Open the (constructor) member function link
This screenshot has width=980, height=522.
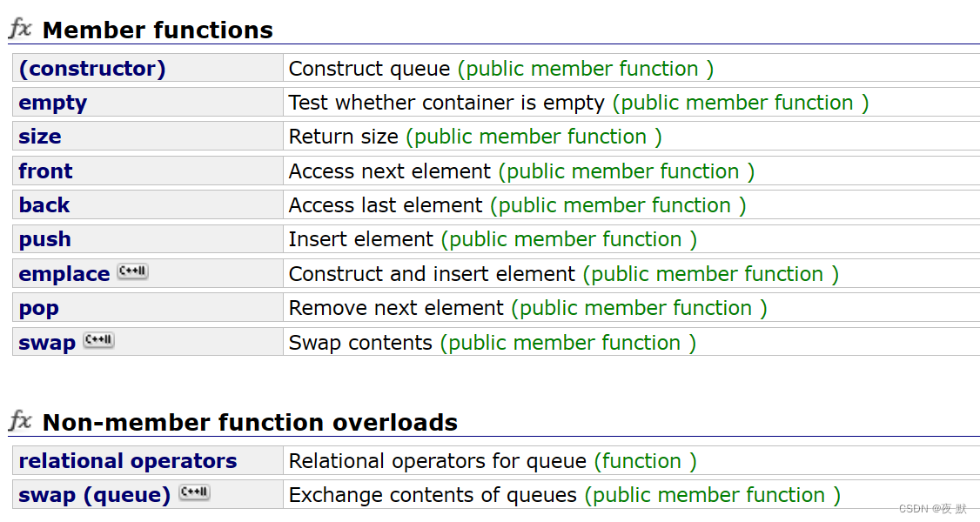[x=92, y=68]
